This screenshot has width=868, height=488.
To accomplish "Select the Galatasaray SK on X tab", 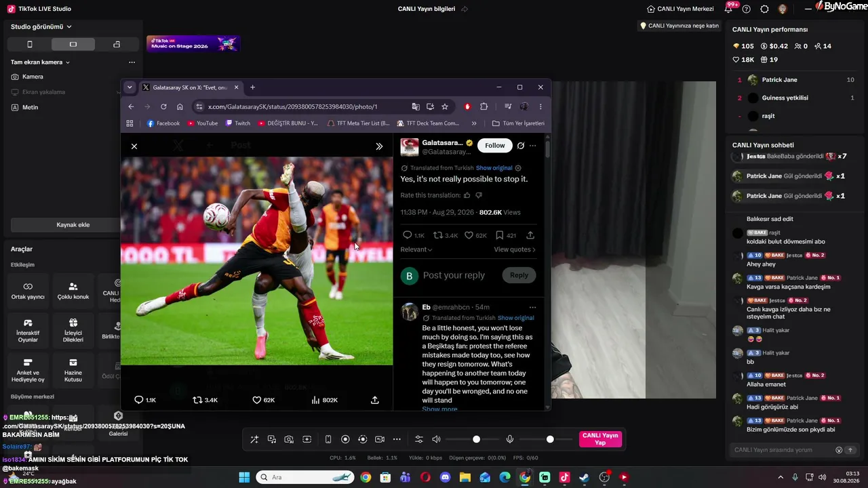I will 191,87.
